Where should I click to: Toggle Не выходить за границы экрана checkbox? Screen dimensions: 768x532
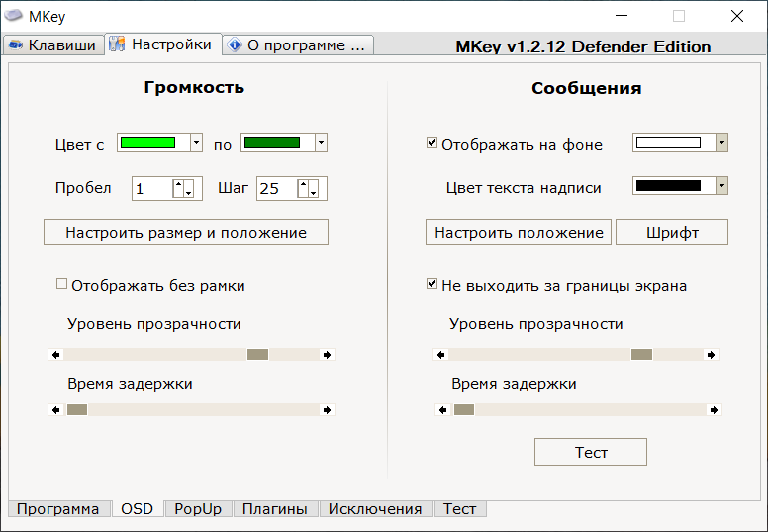click(432, 284)
